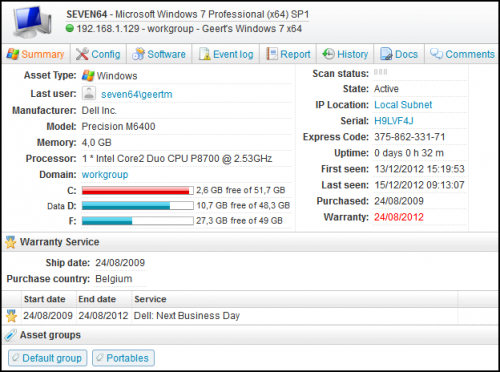Click the star icon in Warranty Service header

[10, 242]
